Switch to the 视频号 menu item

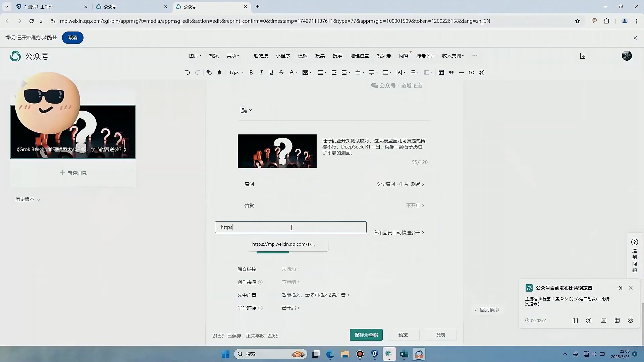coord(384,56)
